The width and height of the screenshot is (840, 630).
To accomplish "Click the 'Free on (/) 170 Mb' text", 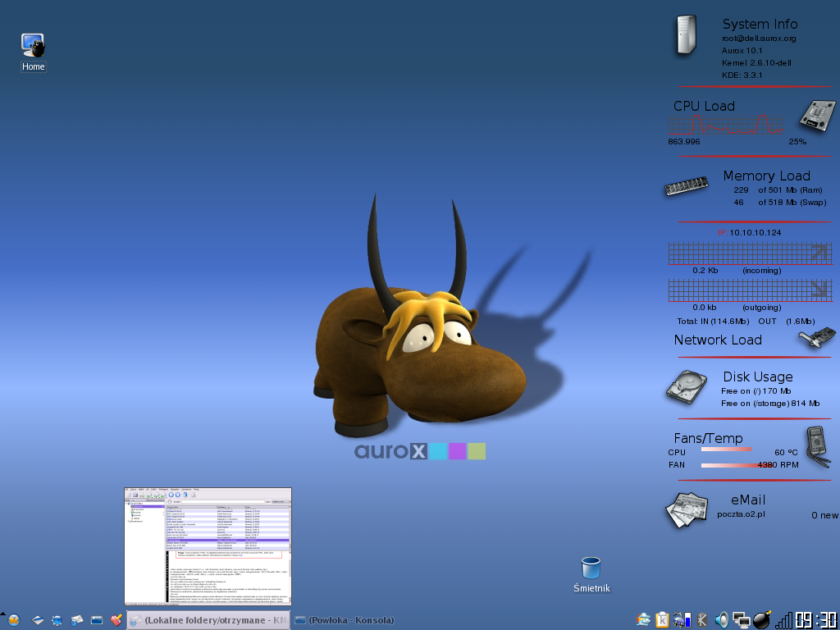I will pos(756,391).
